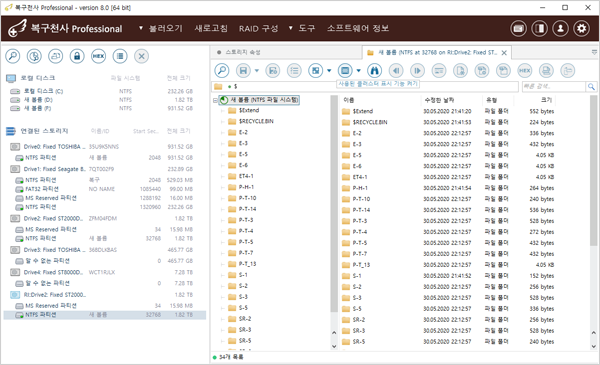Click the icon right of the floppy dropdown

coord(273,70)
